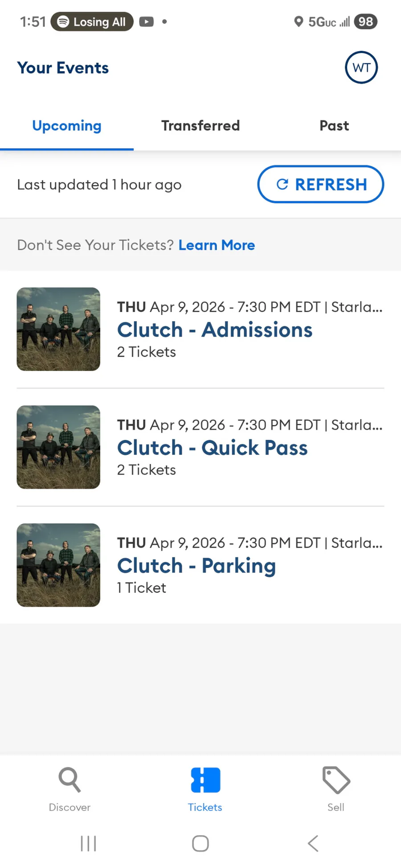Open Android recent apps button

coord(88,843)
